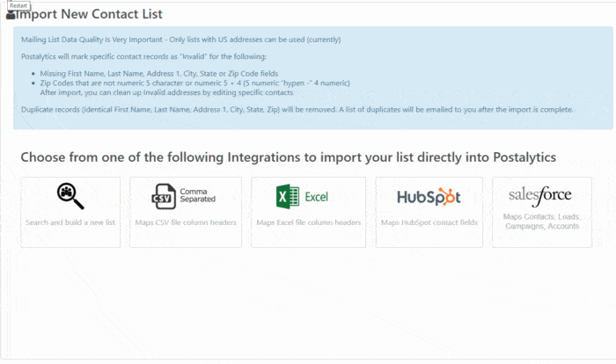Image resolution: width=616 pixels, height=364 pixels.
Task: Click 'Choose from one of the following Integrations' heading
Action: tap(289, 157)
